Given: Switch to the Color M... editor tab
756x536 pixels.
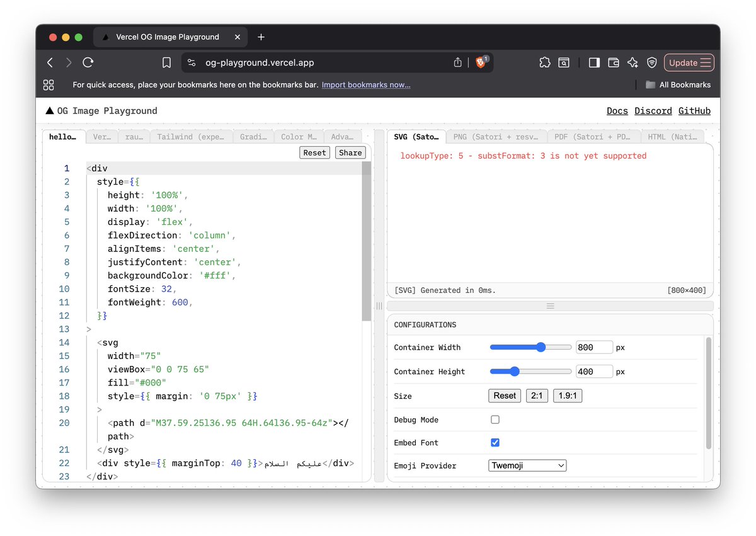Looking at the screenshot, I should (299, 137).
